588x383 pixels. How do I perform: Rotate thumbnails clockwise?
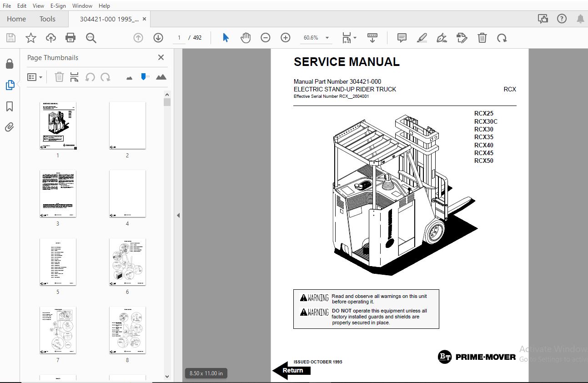(x=106, y=77)
